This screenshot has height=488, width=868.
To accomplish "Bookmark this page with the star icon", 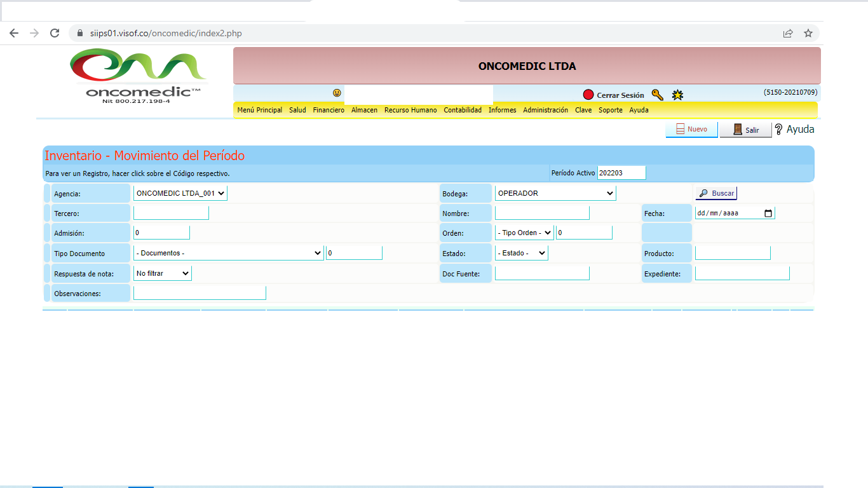I will coord(808,33).
